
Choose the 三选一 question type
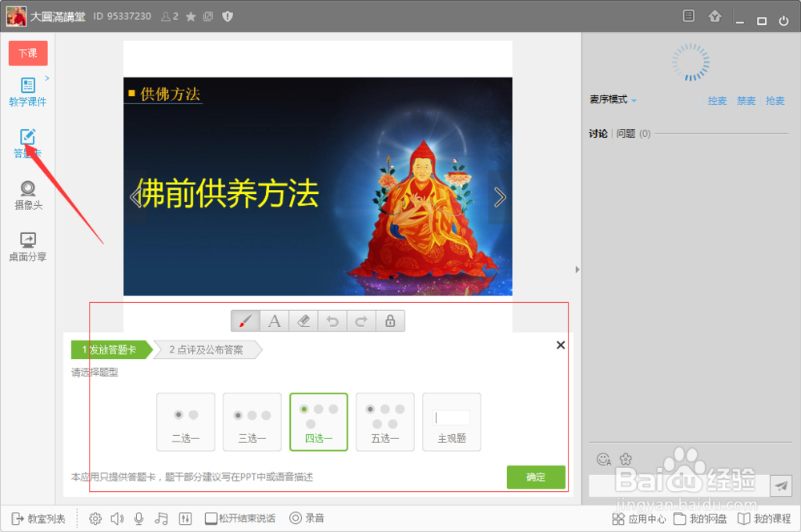point(252,422)
